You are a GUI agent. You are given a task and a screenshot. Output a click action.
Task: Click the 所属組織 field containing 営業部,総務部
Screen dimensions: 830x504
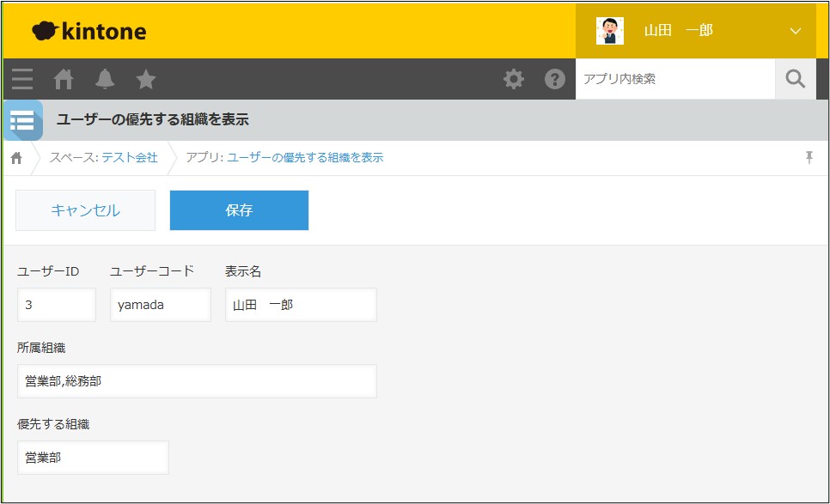(x=197, y=381)
